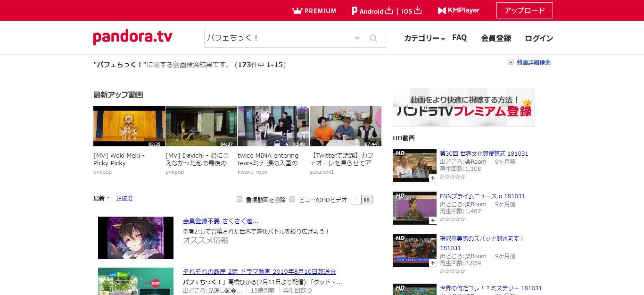Open the FAQ page
This screenshot has width=644, height=295.
coord(460,38)
